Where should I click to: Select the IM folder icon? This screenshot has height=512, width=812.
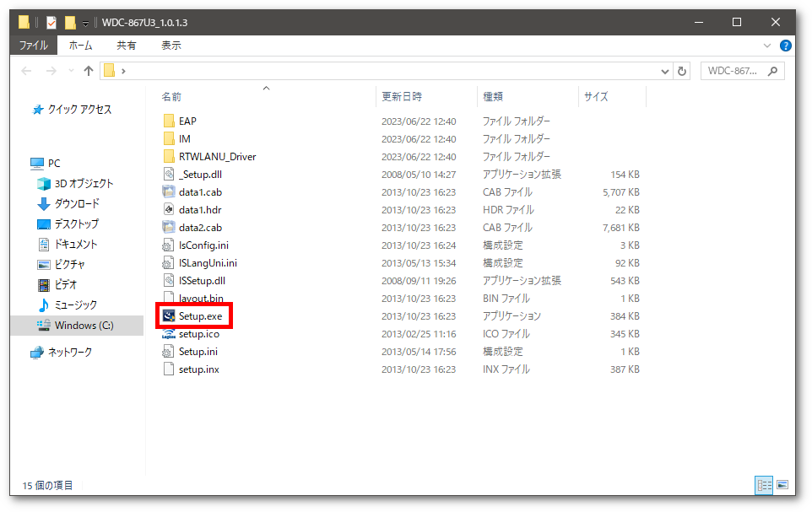169,138
